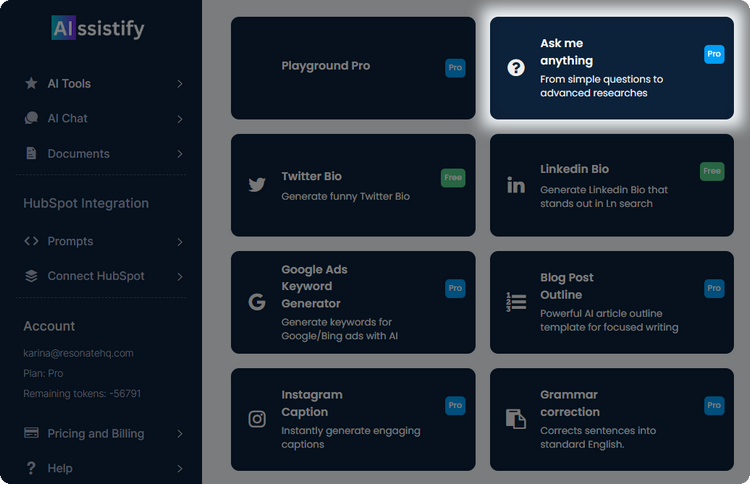This screenshot has height=484, width=750.
Task: Open Connect HubSpot menu item
Action: point(96,276)
